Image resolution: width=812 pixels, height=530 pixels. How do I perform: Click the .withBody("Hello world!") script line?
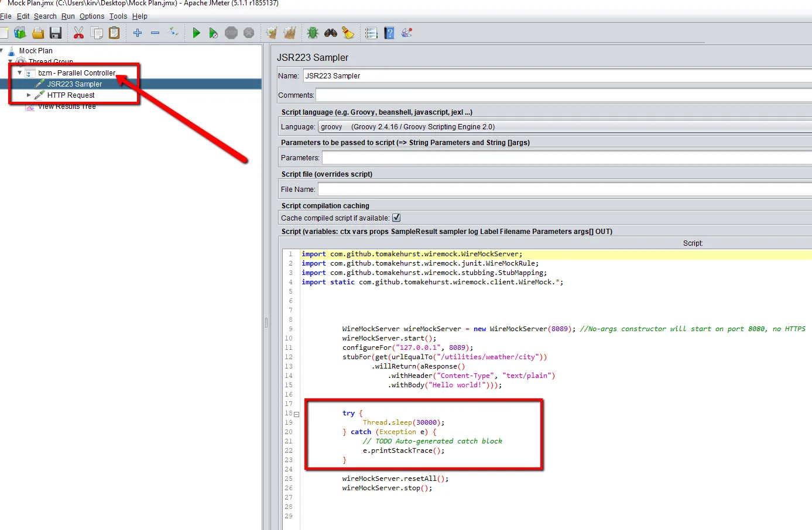tap(445, 385)
